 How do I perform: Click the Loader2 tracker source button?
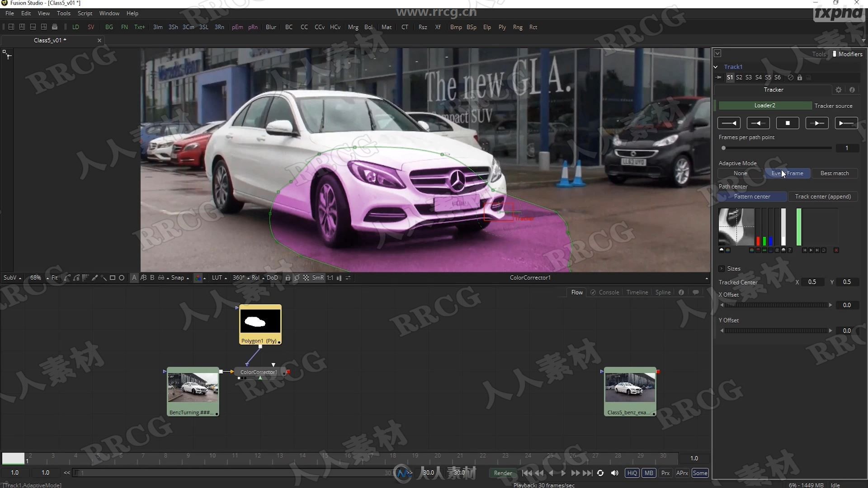[x=764, y=105]
